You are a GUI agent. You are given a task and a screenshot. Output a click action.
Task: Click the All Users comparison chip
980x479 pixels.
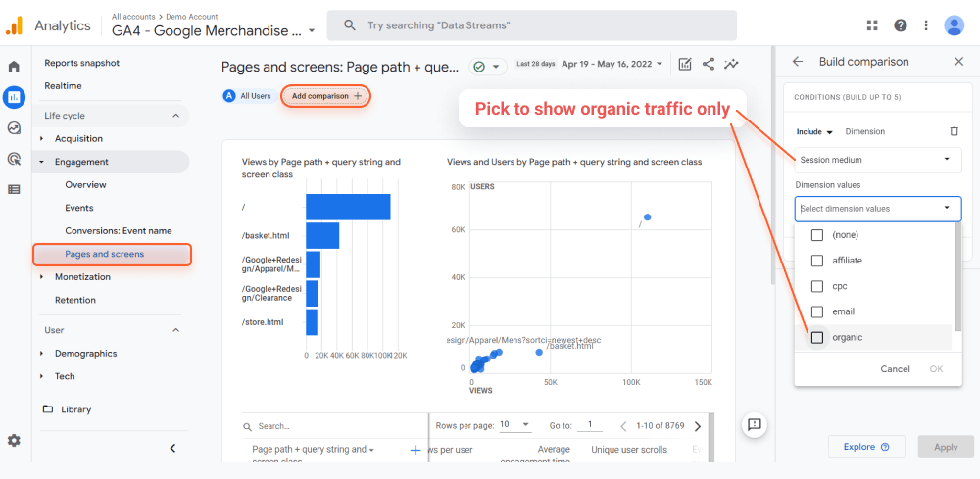pyautogui.click(x=249, y=96)
